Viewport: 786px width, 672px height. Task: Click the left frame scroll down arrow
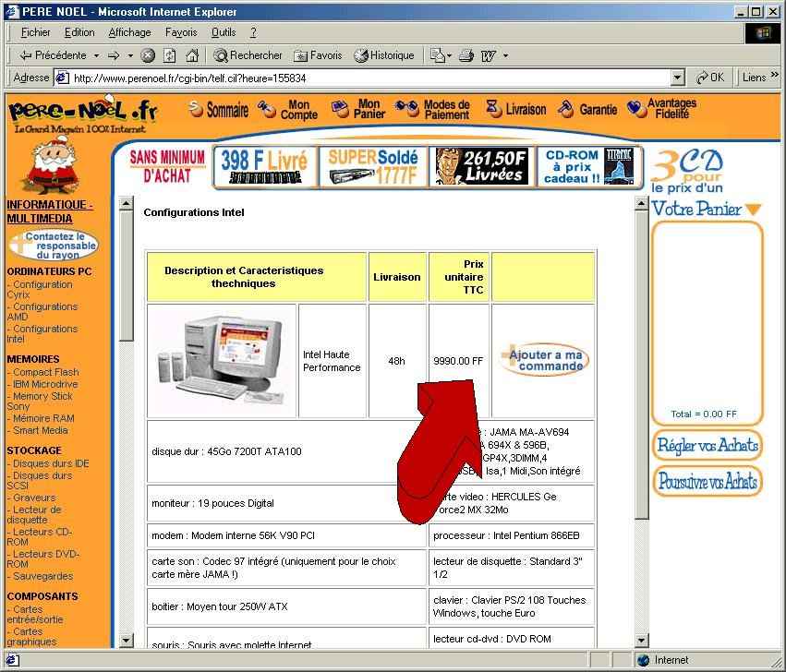127,640
